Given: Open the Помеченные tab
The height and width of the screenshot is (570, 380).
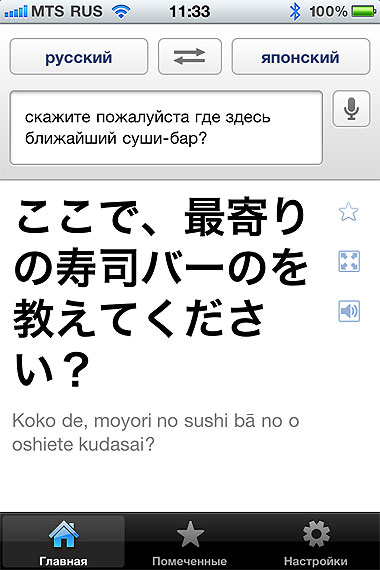Looking at the screenshot, I should pyautogui.click(x=189, y=542).
